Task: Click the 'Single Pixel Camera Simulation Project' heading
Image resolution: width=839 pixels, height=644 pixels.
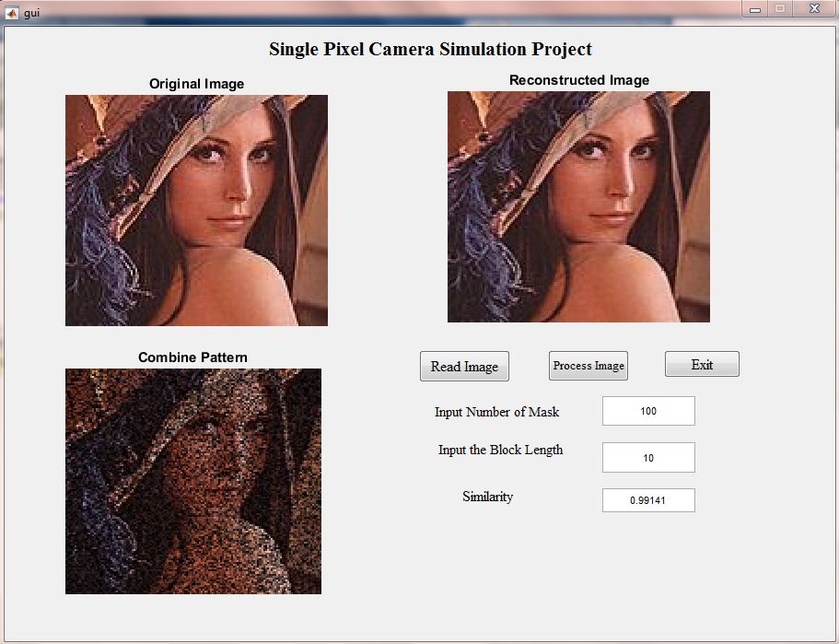Action: tap(430, 49)
